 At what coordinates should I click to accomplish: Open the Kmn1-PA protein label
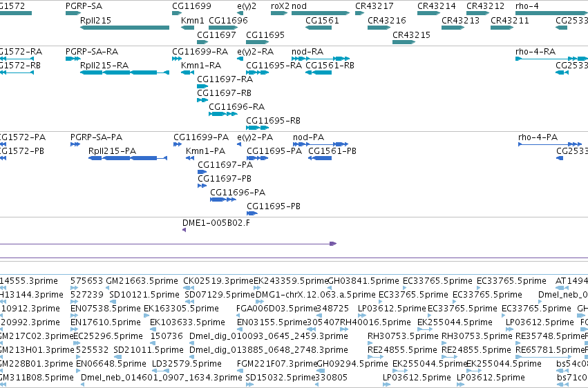[x=205, y=151]
